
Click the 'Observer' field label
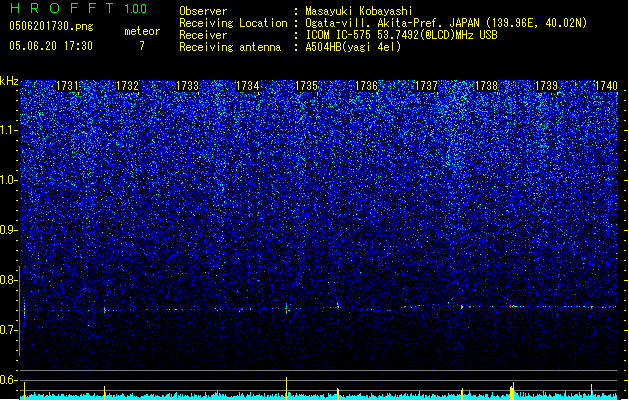click(203, 11)
